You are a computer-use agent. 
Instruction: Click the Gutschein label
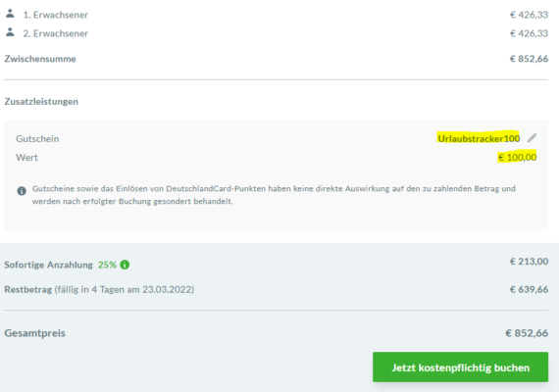pos(37,139)
